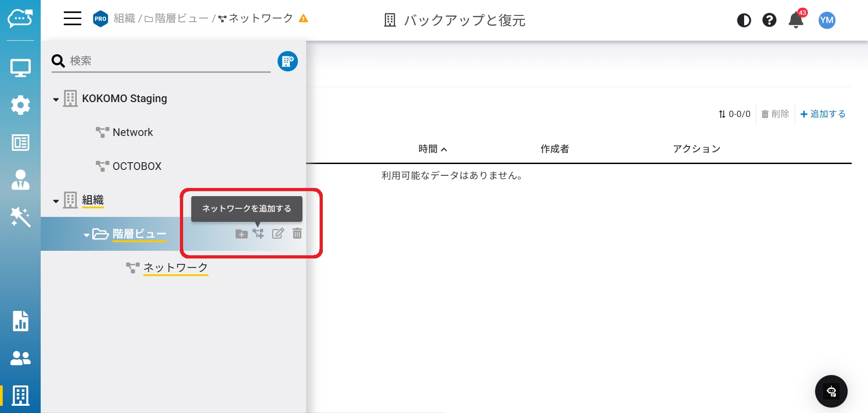This screenshot has height=413, width=868.
Task: Click the edit icon in 階層ビュー row
Action: coord(278,234)
